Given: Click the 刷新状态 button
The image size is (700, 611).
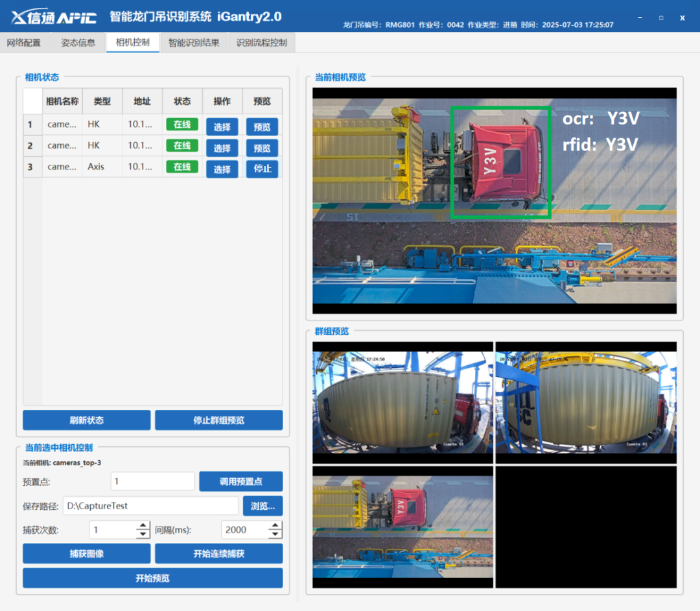Looking at the screenshot, I should pyautogui.click(x=87, y=420).
